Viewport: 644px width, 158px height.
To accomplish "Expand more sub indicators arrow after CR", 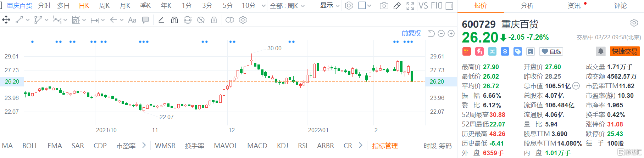I will coord(361,145).
